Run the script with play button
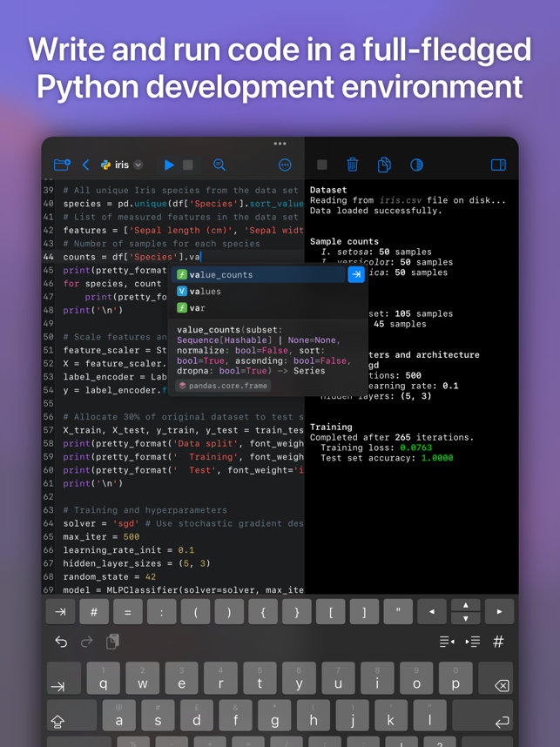This screenshot has width=560, height=747. [x=169, y=165]
